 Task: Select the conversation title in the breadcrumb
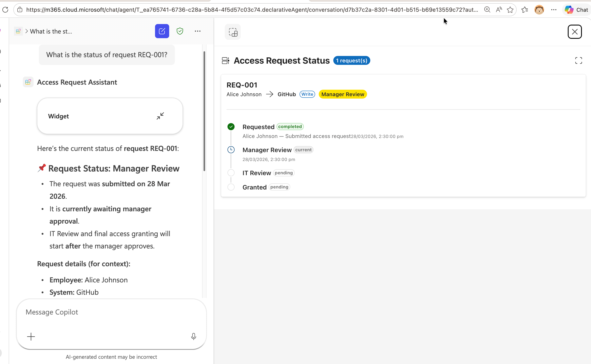click(x=51, y=31)
